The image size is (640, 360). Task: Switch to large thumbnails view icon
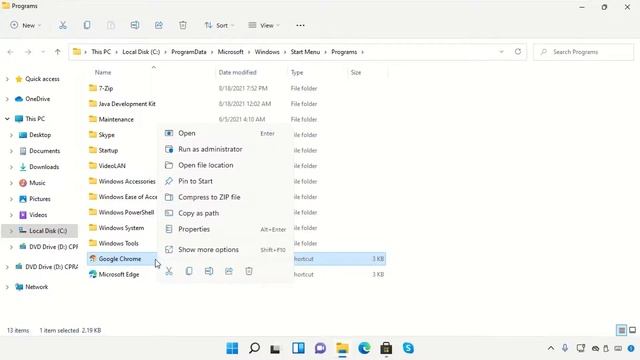[633, 330]
